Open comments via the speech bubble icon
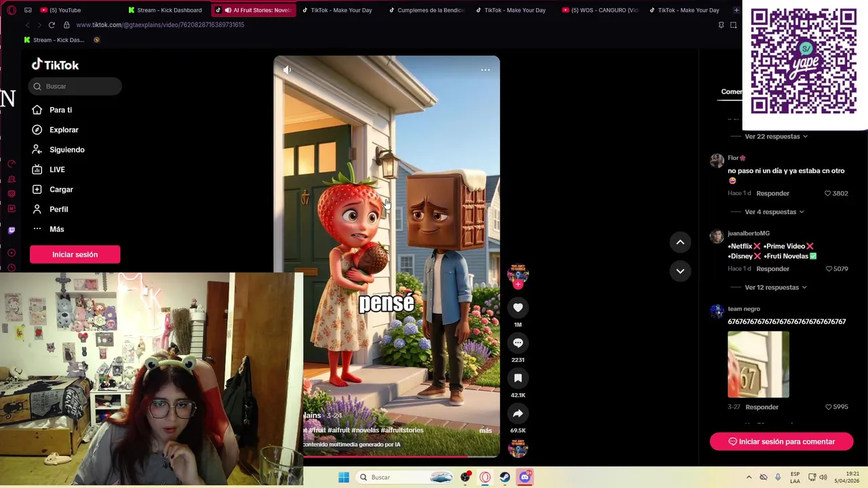This screenshot has width=868, height=488. [x=518, y=343]
